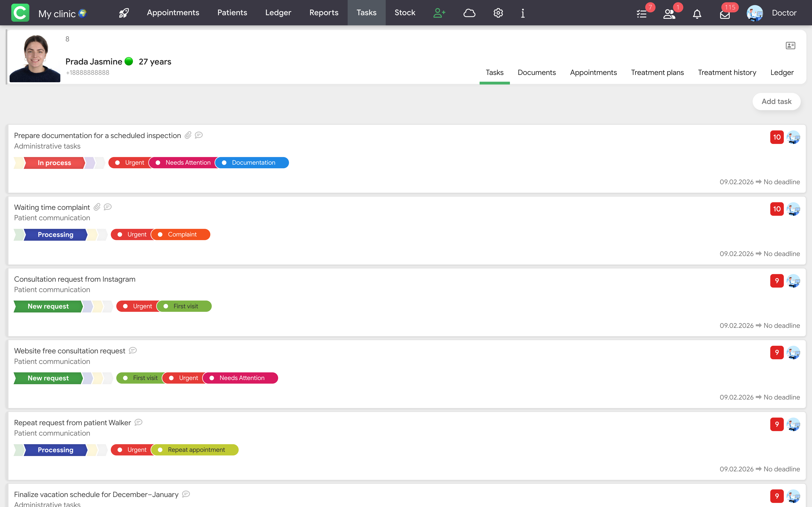The image size is (812, 507).
Task: Click the Documentation blue tag
Action: coord(253,163)
